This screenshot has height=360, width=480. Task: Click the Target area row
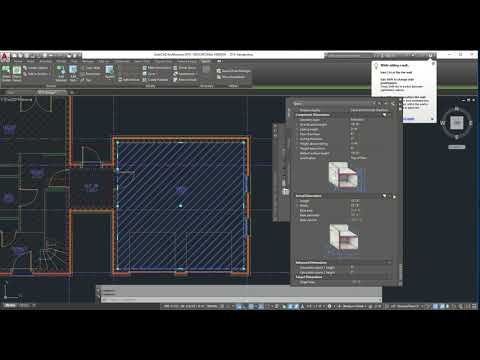tap(343, 282)
